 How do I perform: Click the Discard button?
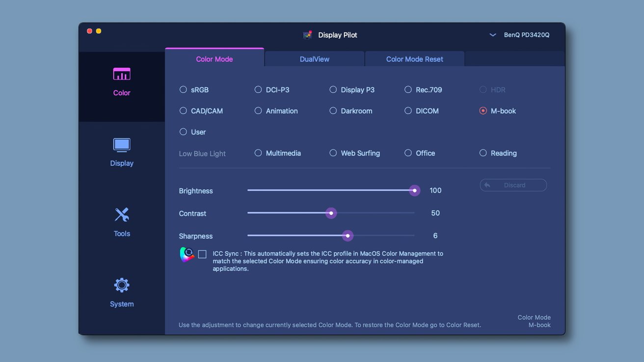point(513,185)
